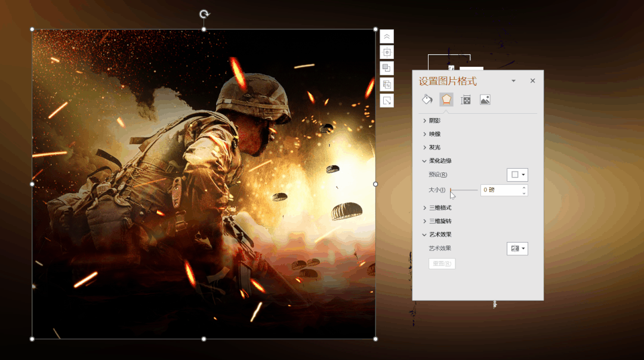
Task: Select the soldier picture on the slide
Action: pyautogui.click(x=204, y=184)
